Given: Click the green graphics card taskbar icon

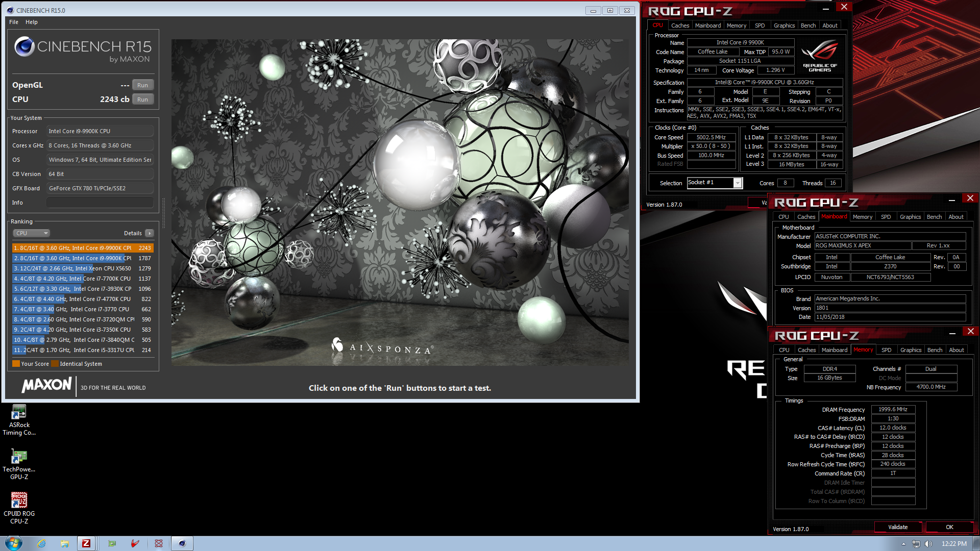Looking at the screenshot, I should click(112, 543).
